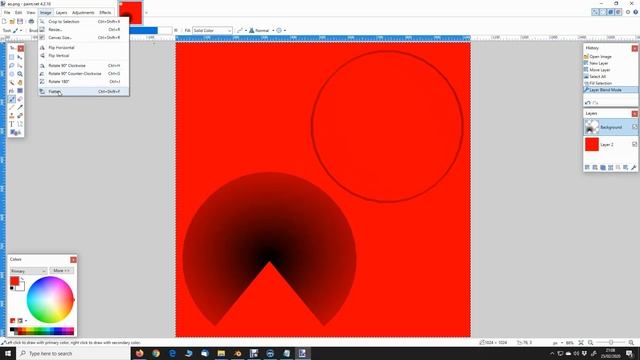Select the Move Selection tool
The image size is (640, 360).
click(20, 66)
